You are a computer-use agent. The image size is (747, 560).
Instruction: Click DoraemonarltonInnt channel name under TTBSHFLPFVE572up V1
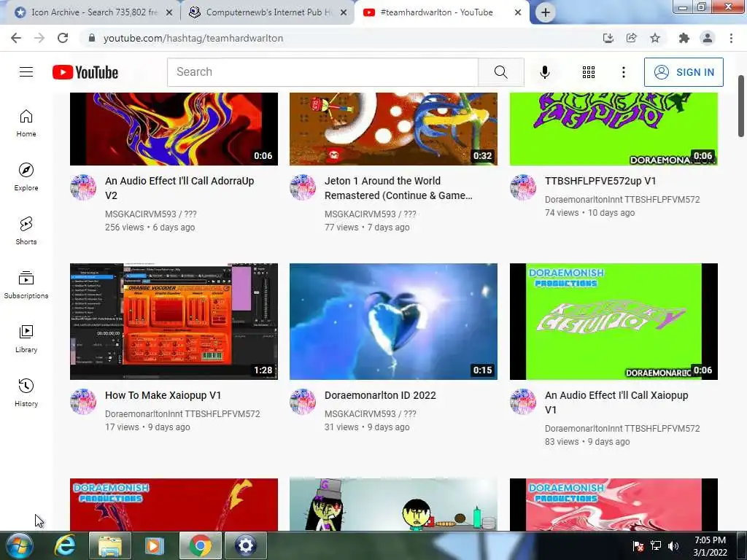tap(622, 200)
